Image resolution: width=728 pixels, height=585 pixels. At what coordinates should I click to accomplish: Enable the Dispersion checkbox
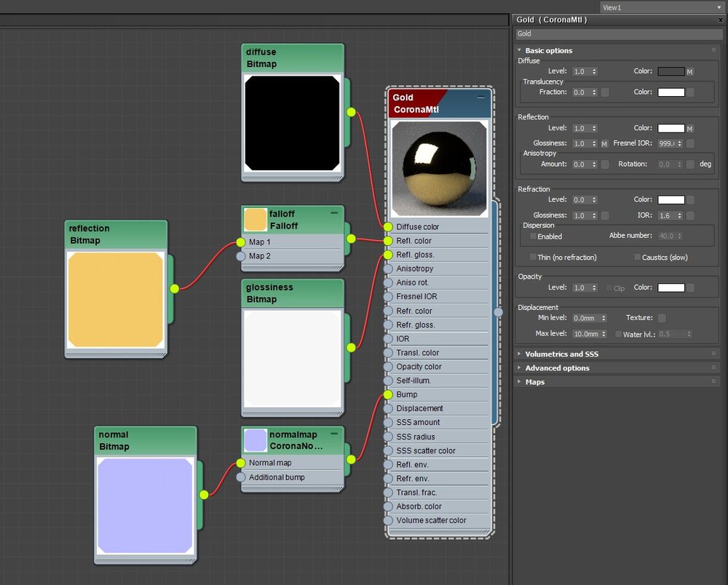pos(534,236)
